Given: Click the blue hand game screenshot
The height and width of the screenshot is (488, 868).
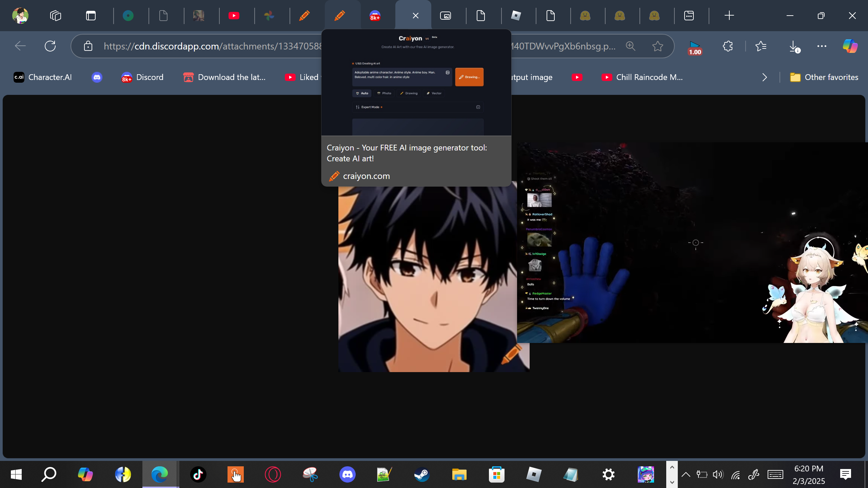Looking at the screenshot, I should pyautogui.click(x=692, y=243).
